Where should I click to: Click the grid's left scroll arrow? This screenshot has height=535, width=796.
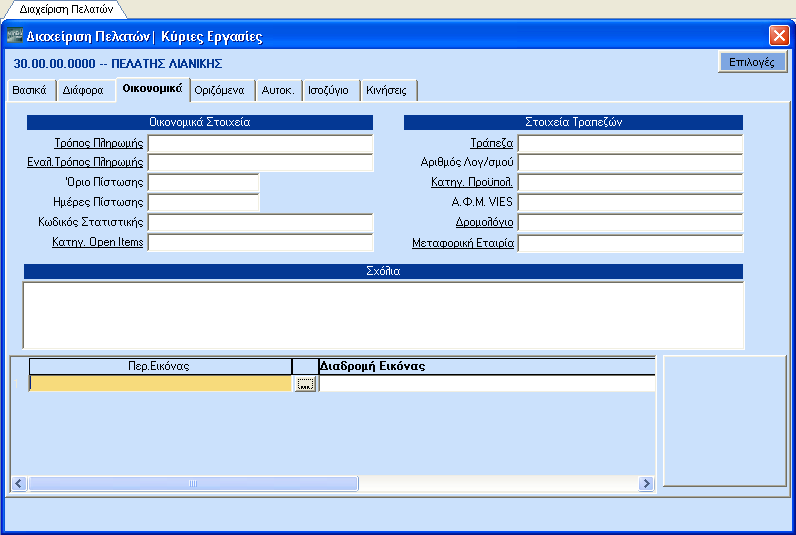pos(19,483)
